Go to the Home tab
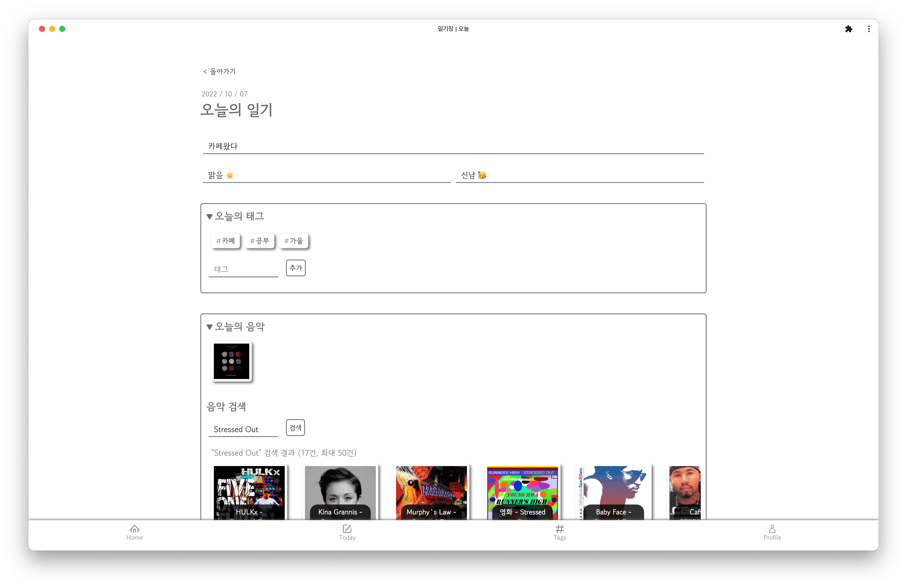Screen dimensions: 907x588 [x=135, y=532]
